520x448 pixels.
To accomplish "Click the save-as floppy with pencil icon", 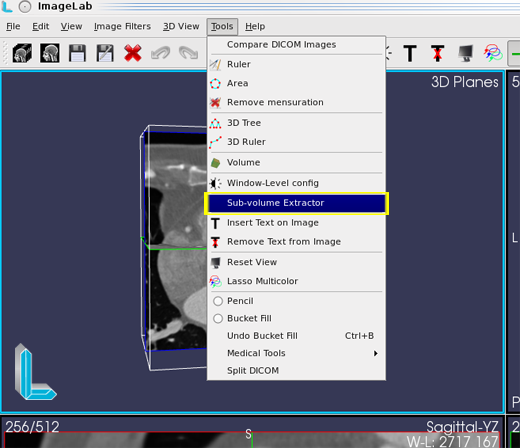I will (105, 53).
